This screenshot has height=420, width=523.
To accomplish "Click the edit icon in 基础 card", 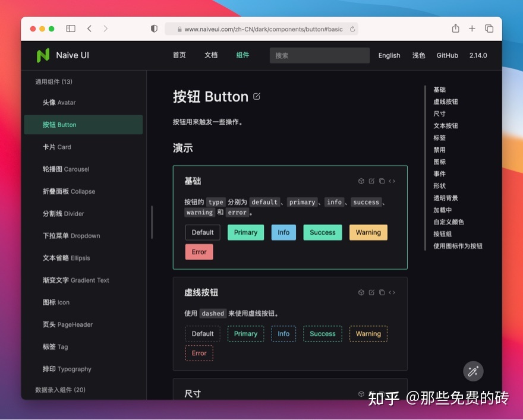I will point(371,181).
